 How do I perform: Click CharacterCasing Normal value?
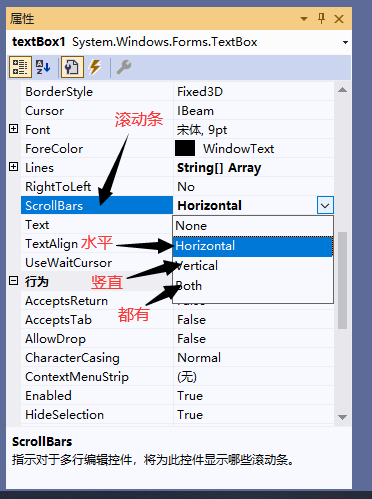point(199,358)
